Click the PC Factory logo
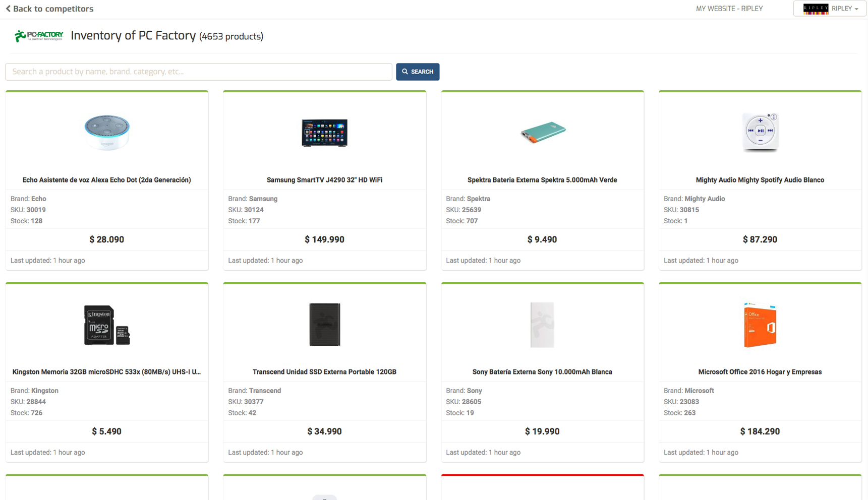Screen dimensions: 868x500 coord(39,36)
